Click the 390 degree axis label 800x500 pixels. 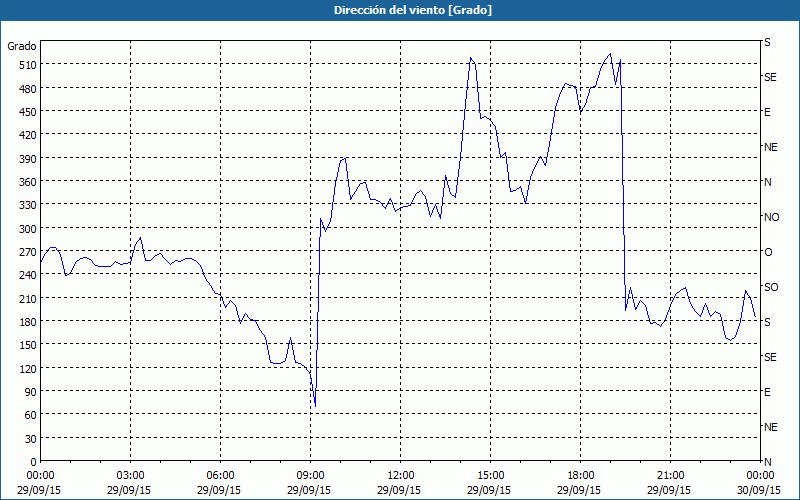tap(28, 159)
